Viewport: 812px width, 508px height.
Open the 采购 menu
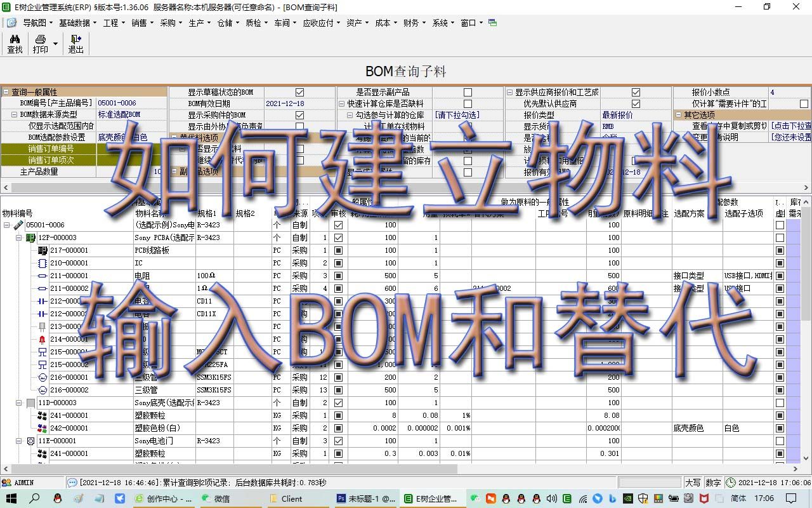(171, 23)
